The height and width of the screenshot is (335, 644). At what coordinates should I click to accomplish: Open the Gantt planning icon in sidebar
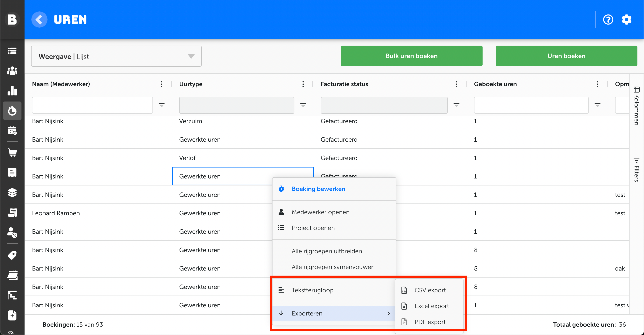[12, 295]
